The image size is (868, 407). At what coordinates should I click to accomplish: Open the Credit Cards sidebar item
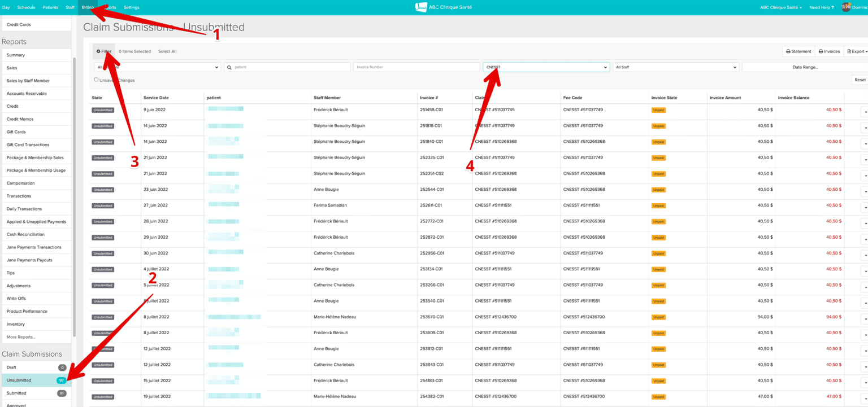coord(36,25)
